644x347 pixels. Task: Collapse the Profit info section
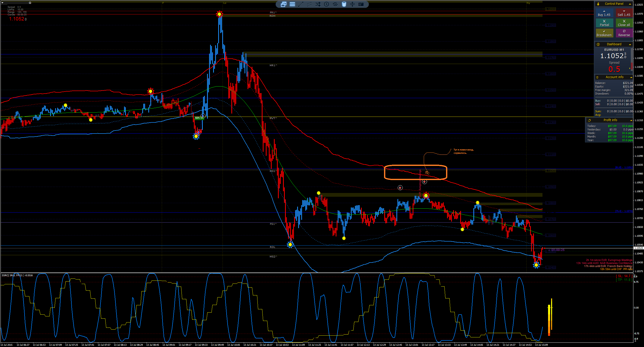click(x=631, y=120)
